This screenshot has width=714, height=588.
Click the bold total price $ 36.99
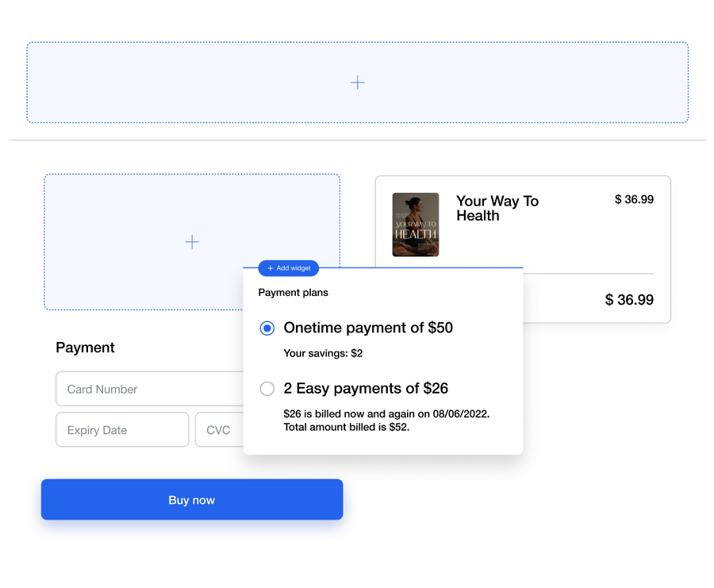pos(629,300)
